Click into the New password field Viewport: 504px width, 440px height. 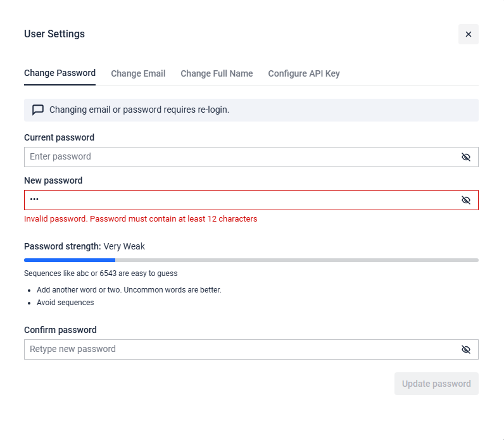point(241,200)
